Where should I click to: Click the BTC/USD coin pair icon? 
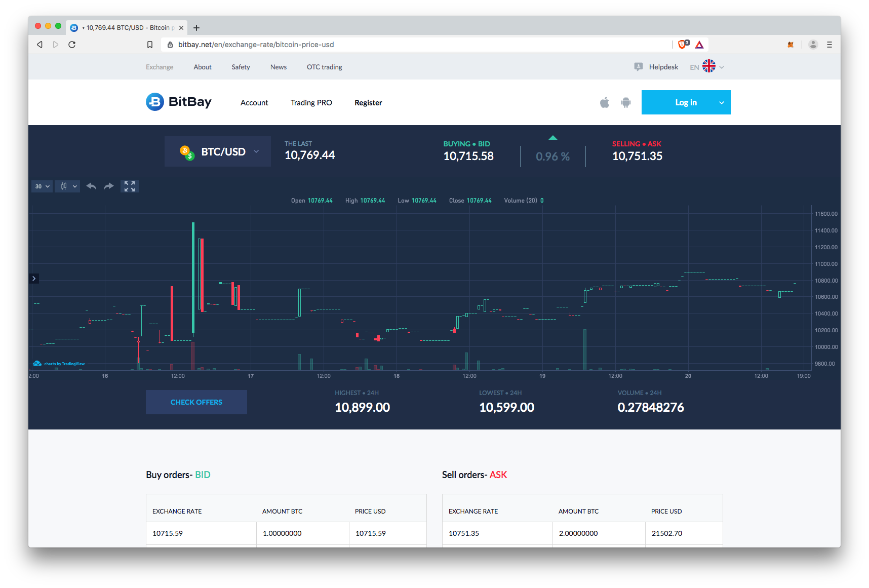187,152
